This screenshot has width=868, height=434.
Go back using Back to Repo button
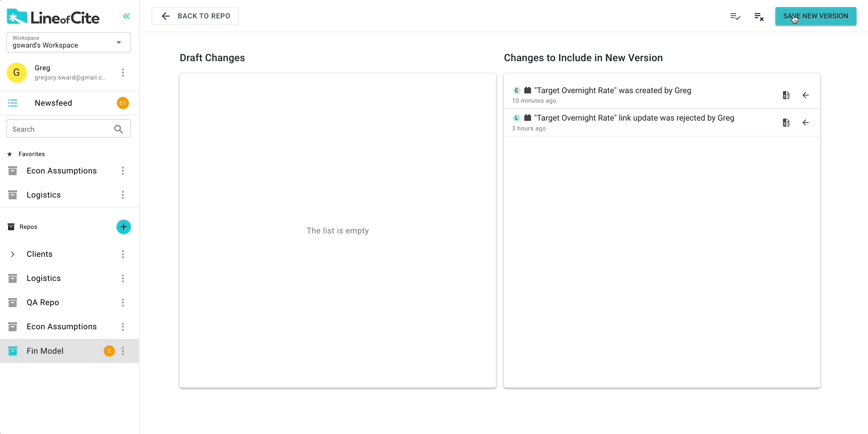(x=195, y=16)
